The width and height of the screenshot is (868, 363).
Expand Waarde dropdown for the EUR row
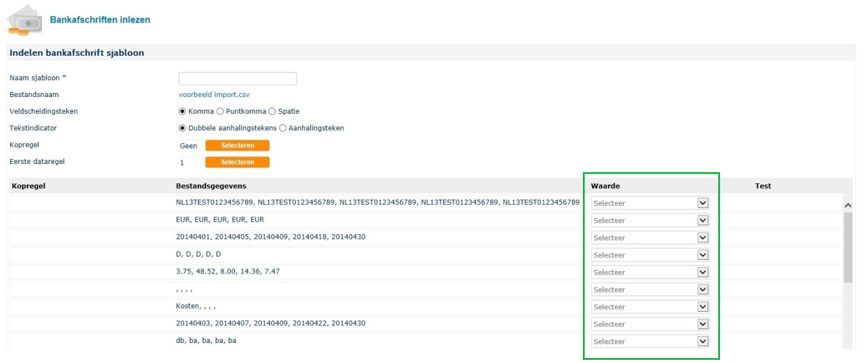tap(650, 220)
